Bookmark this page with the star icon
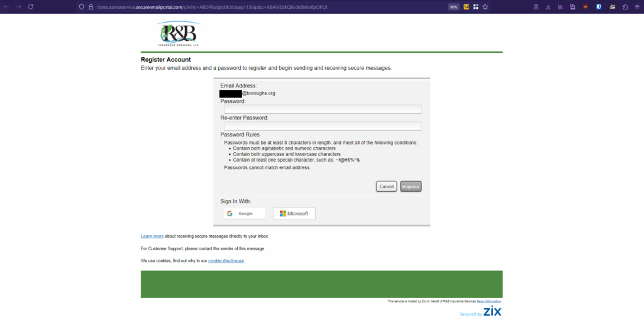644x332 pixels. (x=486, y=7)
